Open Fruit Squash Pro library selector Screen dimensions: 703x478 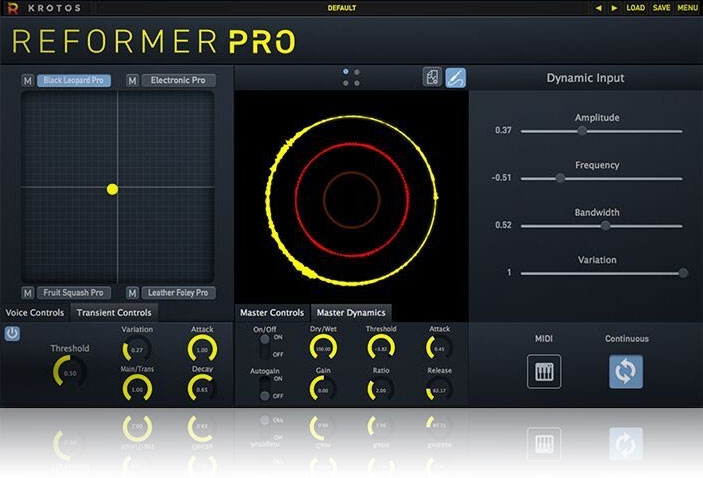point(74,293)
